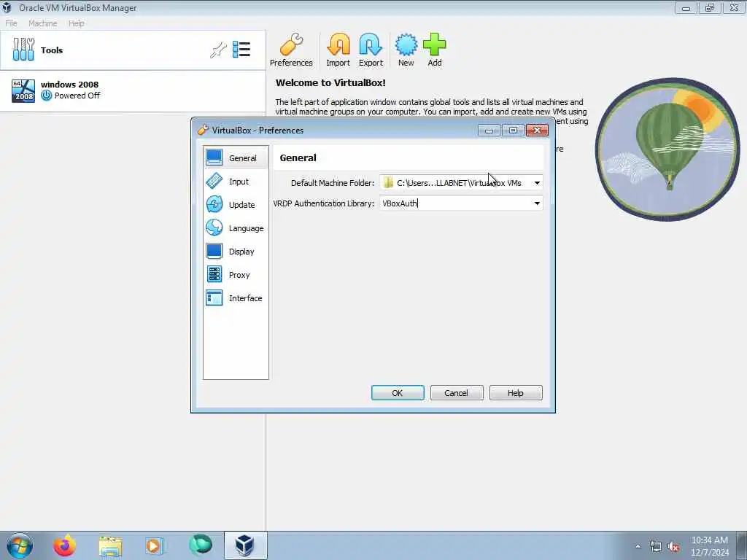The image size is (747, 560).
Task: Click the VirtualBox taskbar icon
Action: (245, 545)
